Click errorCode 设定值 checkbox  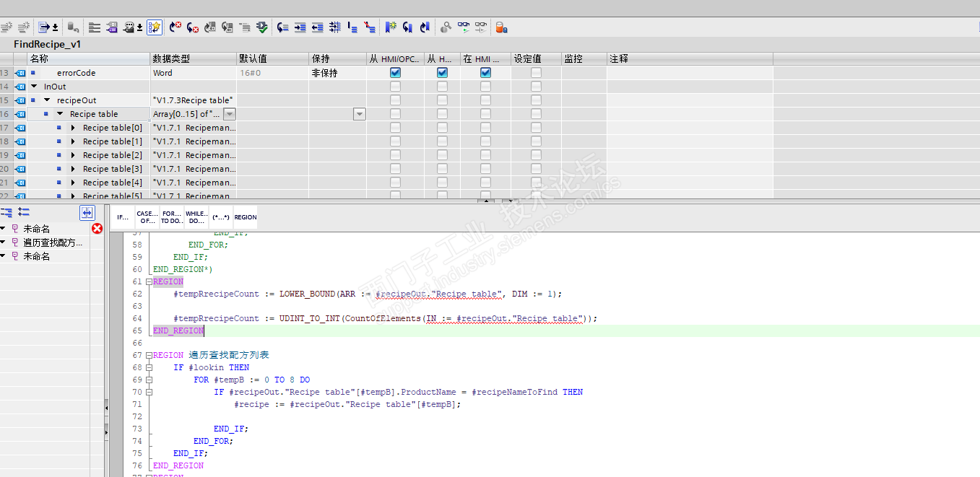pyautogui.click(x=536, y=73)
